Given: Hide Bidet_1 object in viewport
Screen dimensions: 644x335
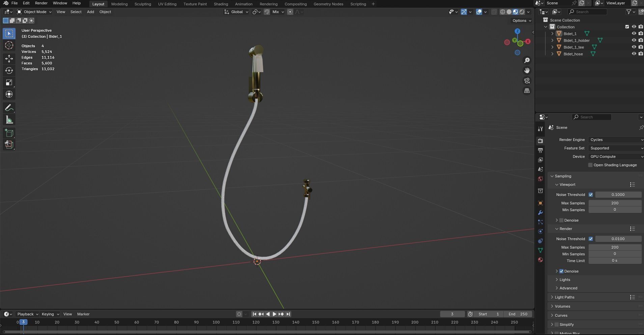Looking at the screenshot, I should click(x=634, y=33).
